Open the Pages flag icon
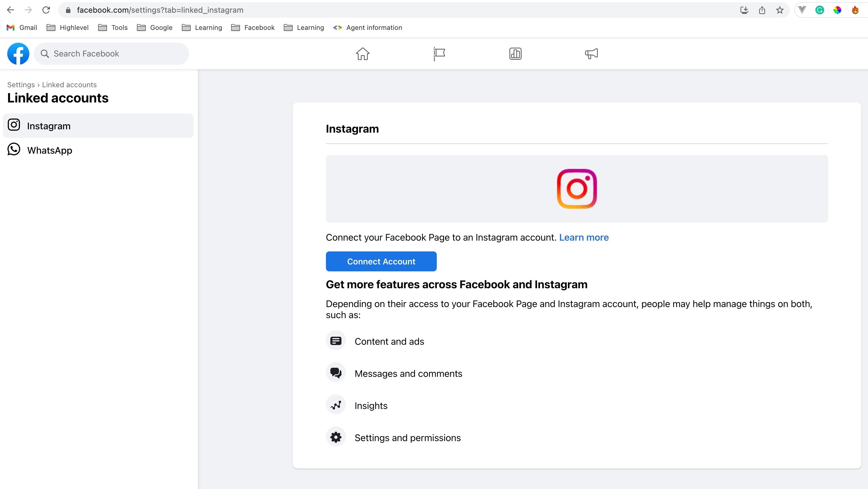This screenshot has height=489, width=868. pos(439,53)
